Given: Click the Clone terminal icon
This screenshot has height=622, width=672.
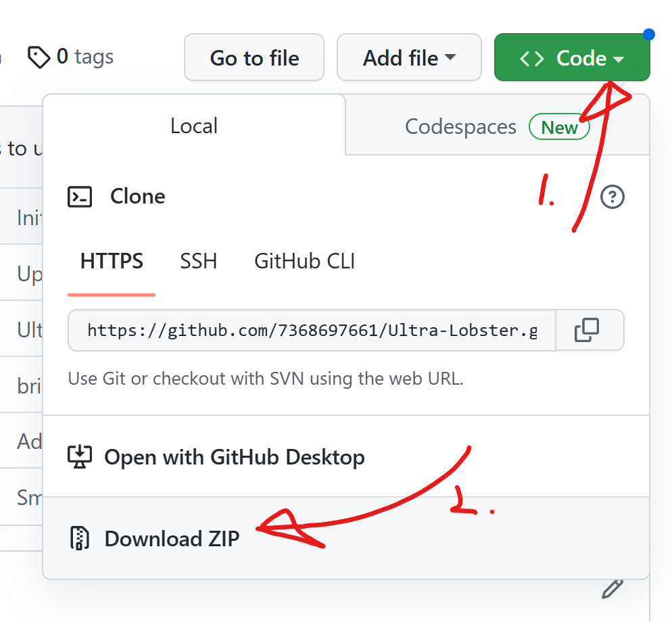Looking at the screenshot, I should point(80,196).
